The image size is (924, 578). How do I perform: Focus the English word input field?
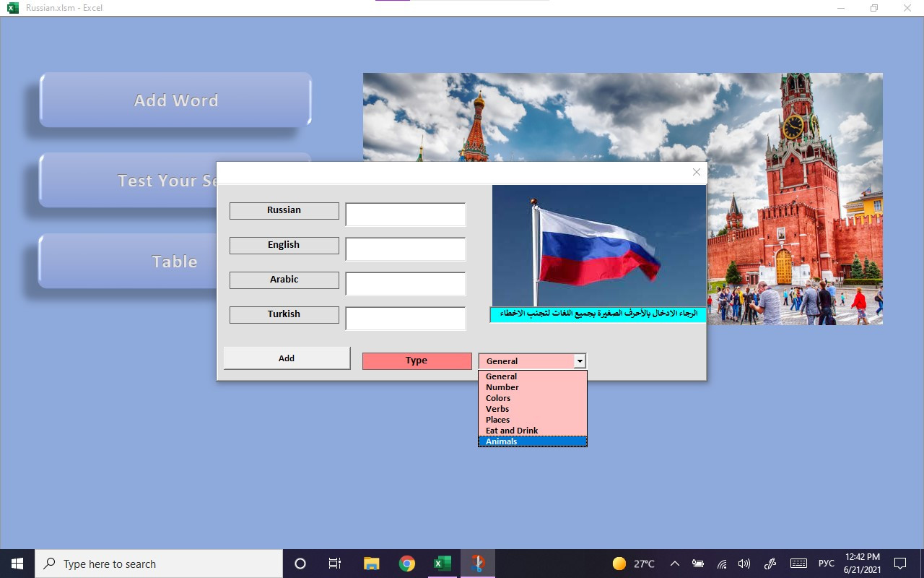click(x=406, y=249)
